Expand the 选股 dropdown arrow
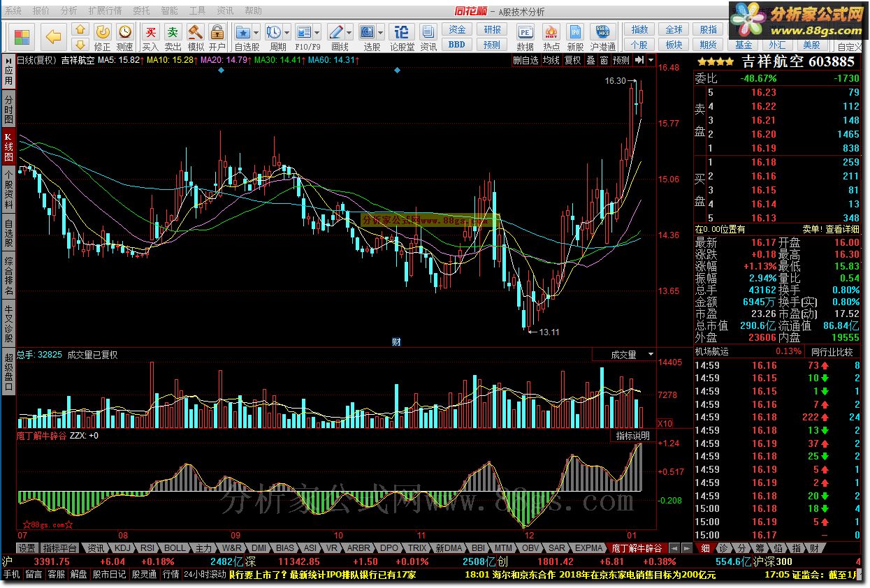Image resolution: width=870 pixels, height=588 pixels. click(381, 32)
